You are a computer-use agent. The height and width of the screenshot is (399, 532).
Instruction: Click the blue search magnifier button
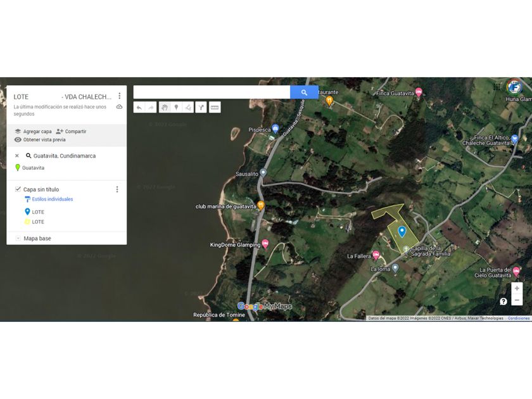click(304, 92)
